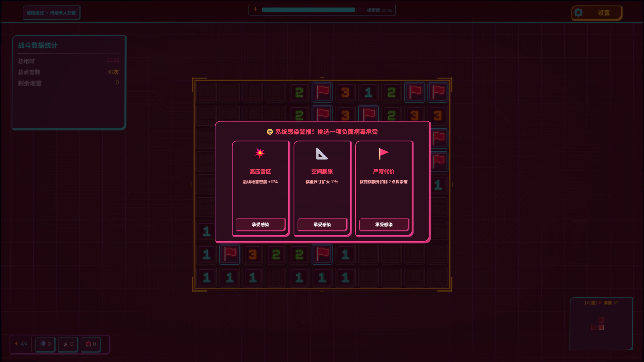Click the 棋盘尺寸扩大 10% description
Viewport: 644px width, 362px height.
[x=322, y=182]
